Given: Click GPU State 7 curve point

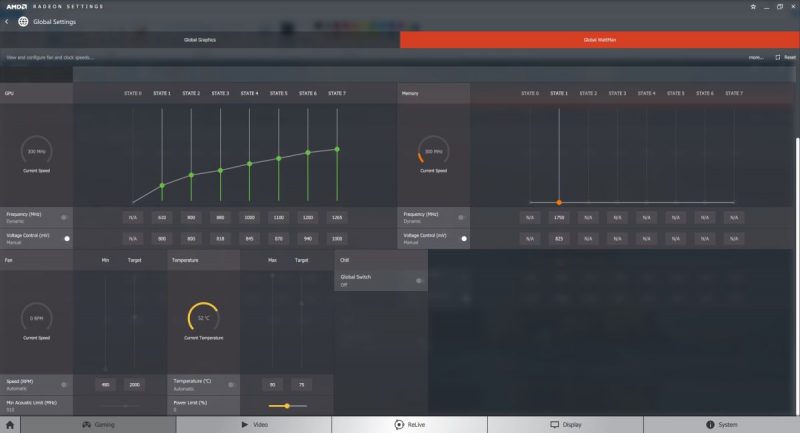Looking at the screenshot, I should 337,149.
